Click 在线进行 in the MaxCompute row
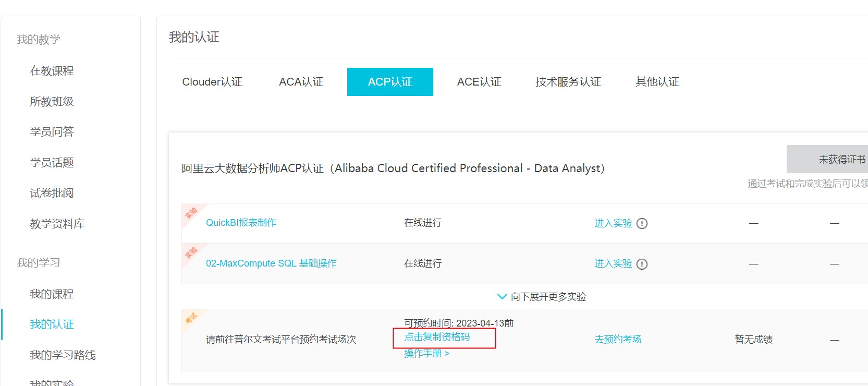This screenshot has height=386, width=868. coord(423,263)
